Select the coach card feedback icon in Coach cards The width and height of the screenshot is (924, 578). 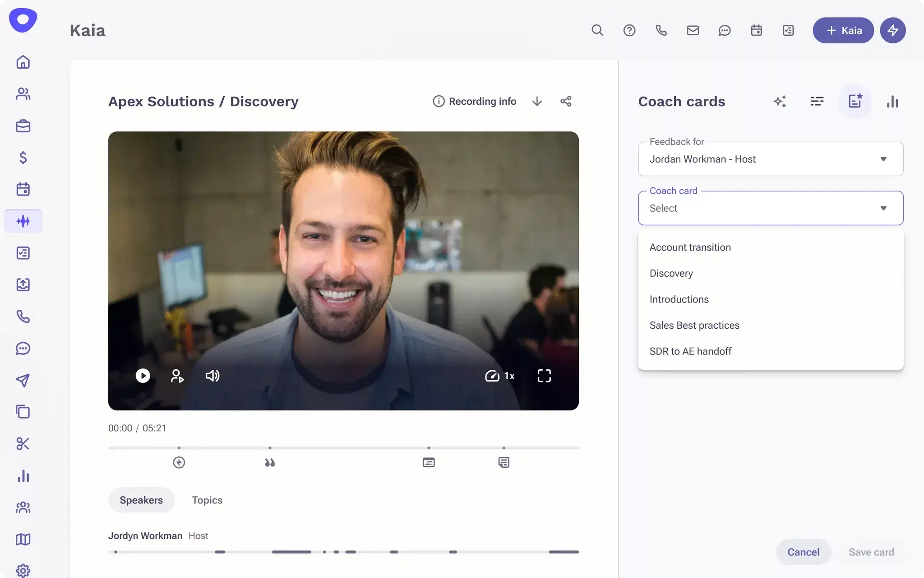pos(855,101)
